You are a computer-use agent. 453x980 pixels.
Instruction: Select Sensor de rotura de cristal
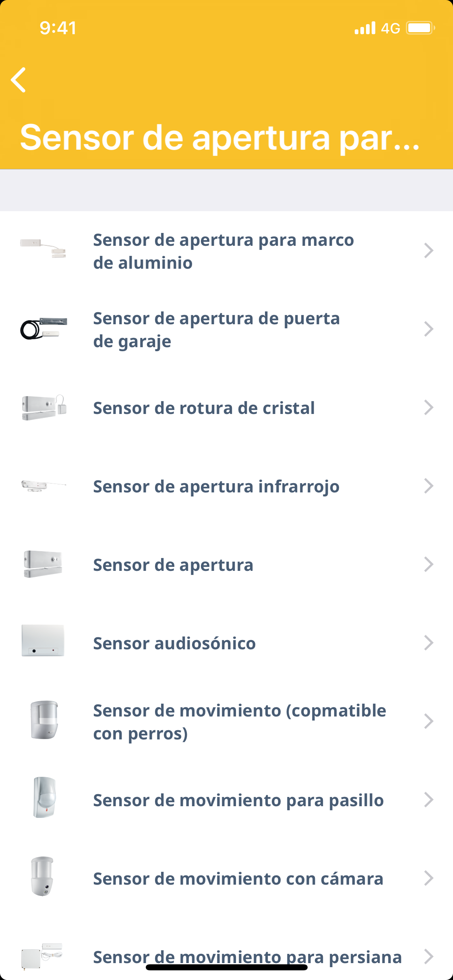pos(204,408)
